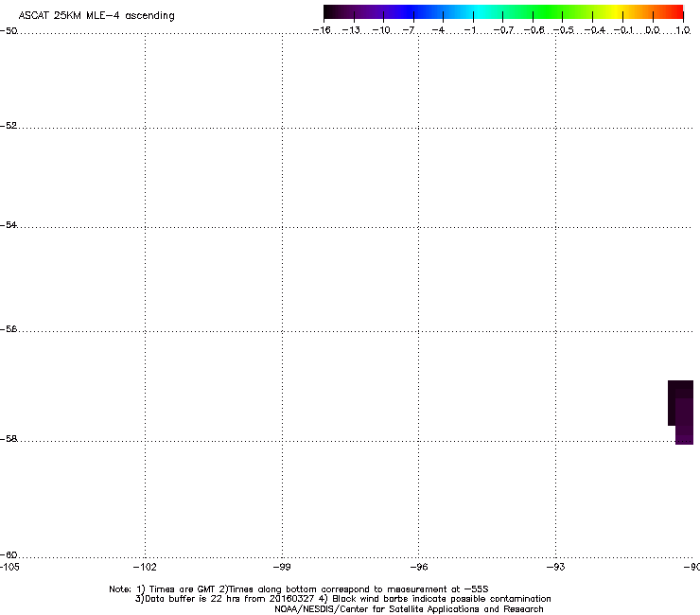This screenshot has width=700, height=615.
Task: Click the latitude label -50
Action: click(x=9, y=31)
